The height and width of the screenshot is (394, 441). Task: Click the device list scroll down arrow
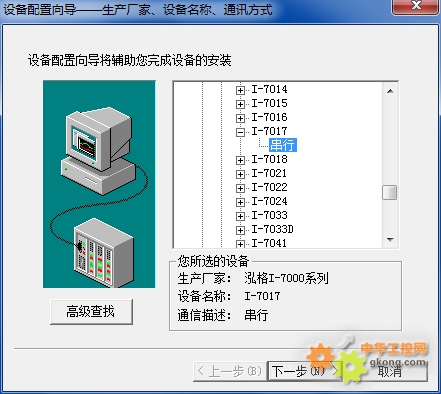pyautogui.click(x=390, y=240)
